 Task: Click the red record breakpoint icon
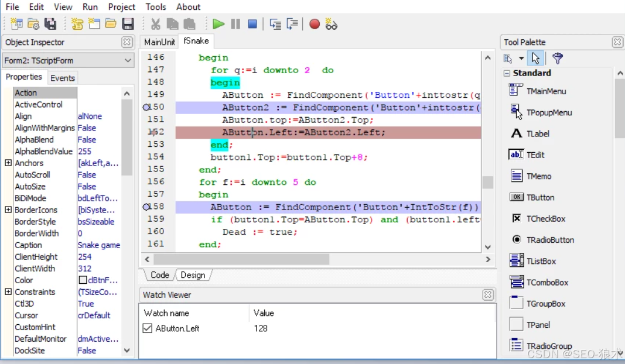pyautogui.click(x=315, y=25)
